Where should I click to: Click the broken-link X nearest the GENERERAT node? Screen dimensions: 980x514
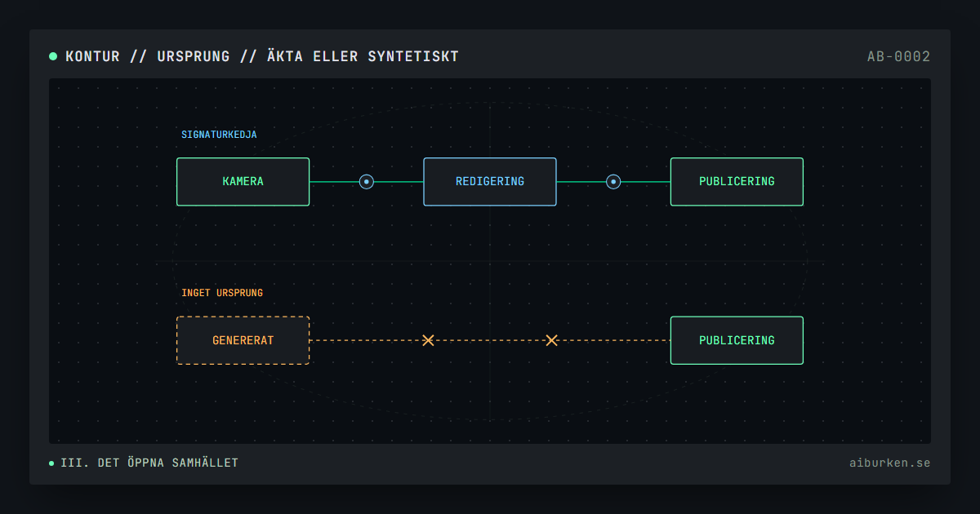point(428,340)
